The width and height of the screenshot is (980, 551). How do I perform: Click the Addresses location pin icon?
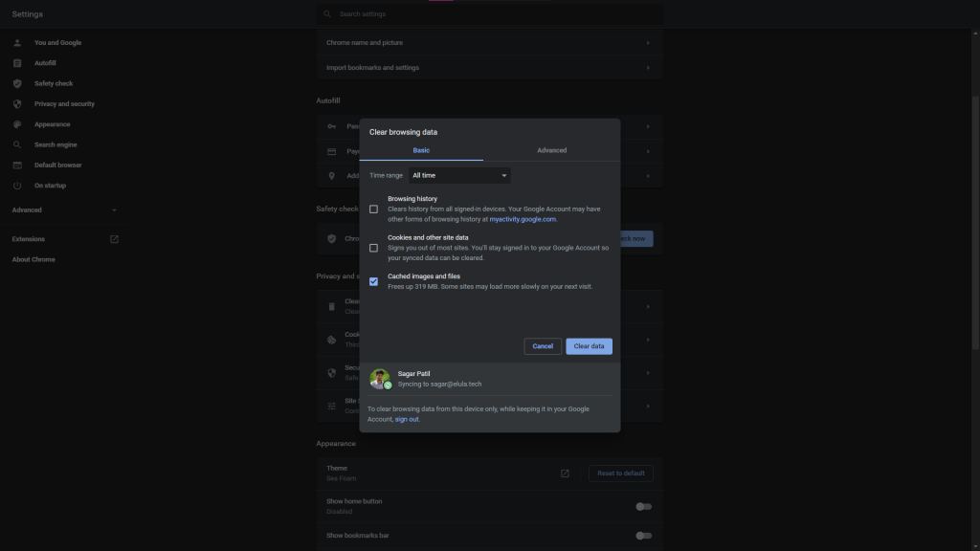click(x=332, y=176)
